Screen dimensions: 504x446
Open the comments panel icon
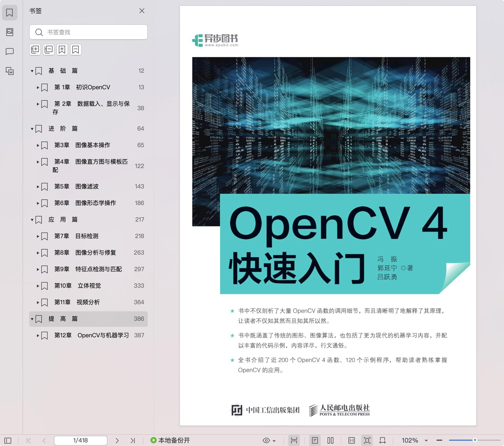pos(10,52)
